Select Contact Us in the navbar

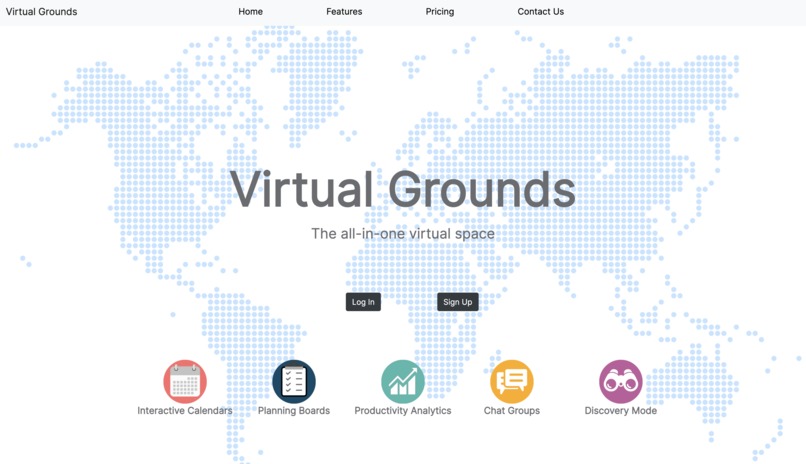[540, 11]
